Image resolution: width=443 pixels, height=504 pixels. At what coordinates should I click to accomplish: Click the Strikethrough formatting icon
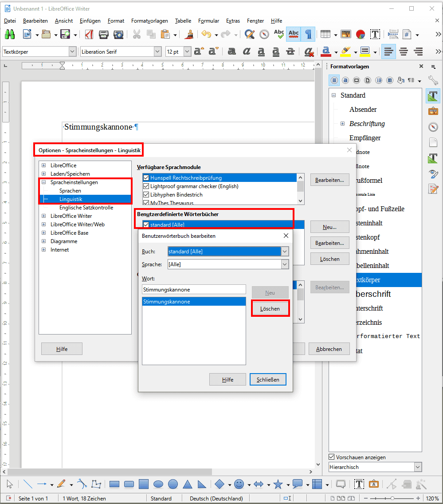[290, 51]
